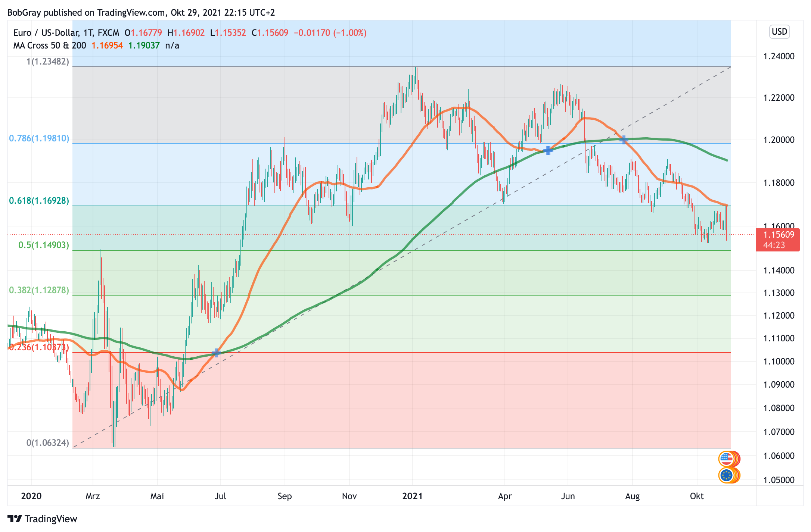Select the 0.786 Fibonacci level label
This screenshot has width=811, height=532.
(x=39, y=138)
